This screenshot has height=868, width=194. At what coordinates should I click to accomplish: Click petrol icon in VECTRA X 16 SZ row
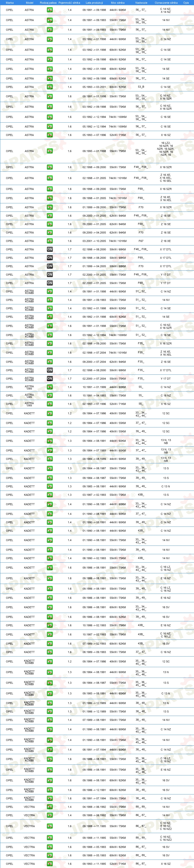point(50,864)
